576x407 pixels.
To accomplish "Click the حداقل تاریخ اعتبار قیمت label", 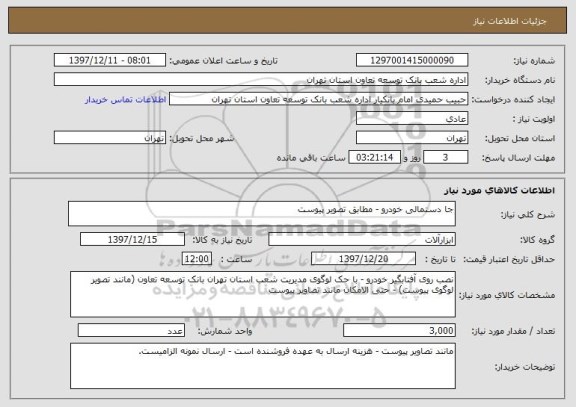I will (509, 259).
